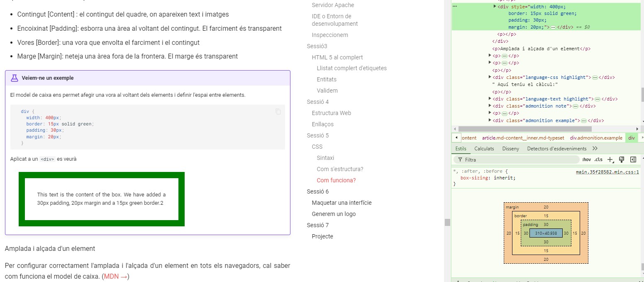Open the element rendering paintbrush icon
The width and height of the screenshot is (644, 282).
point(622,159)
